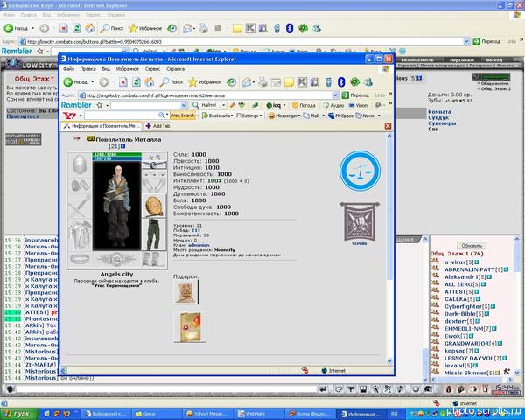The height and width of the screenshot is (420, 525).
Task: Open history clock icon in popup toolbar
Action: pos(231,82)
